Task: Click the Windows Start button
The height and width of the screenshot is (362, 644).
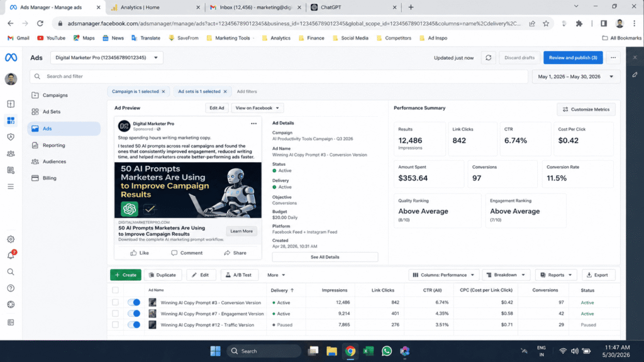Action: pyautogui.click(x=215, y=351)
